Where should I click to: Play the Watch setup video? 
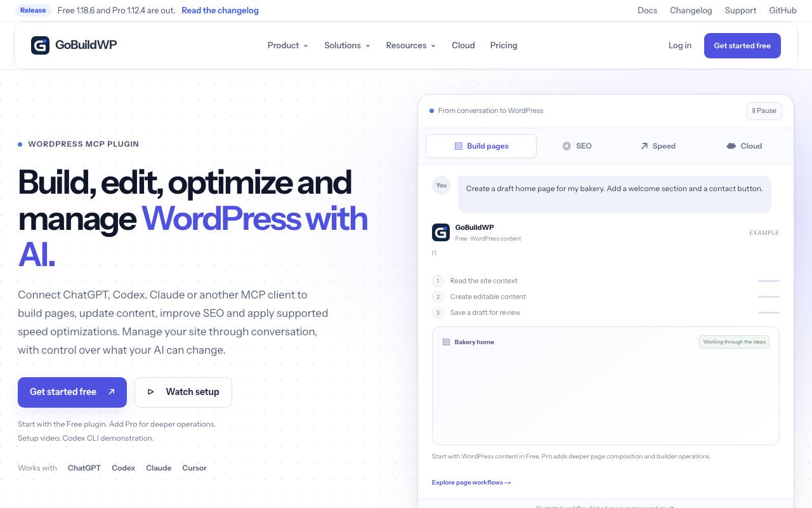click(x=183, y=392)
